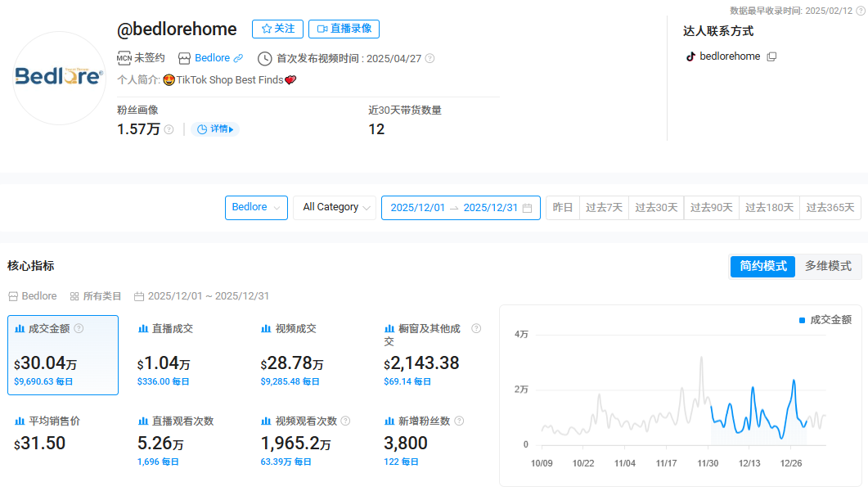The image size is (868, 491).
Task: Click the shop icon before Bedlore filter label
Action: pyautogui.click(x=11, y=295)
